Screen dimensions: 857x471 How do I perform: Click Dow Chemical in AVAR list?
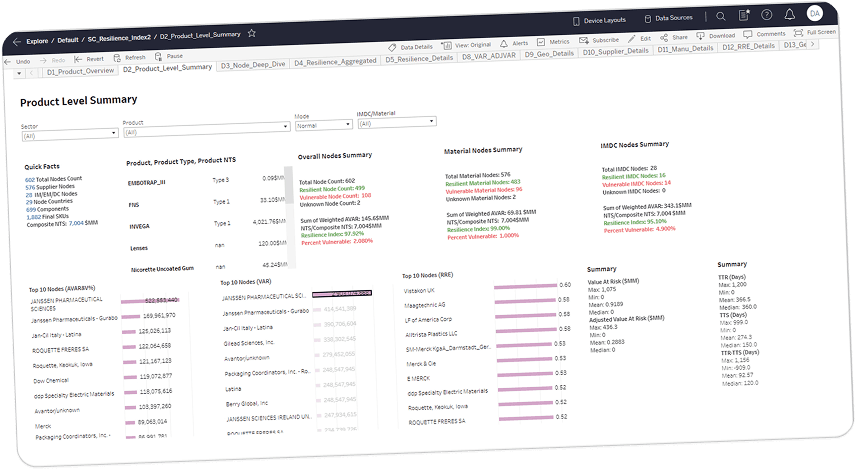51,381
